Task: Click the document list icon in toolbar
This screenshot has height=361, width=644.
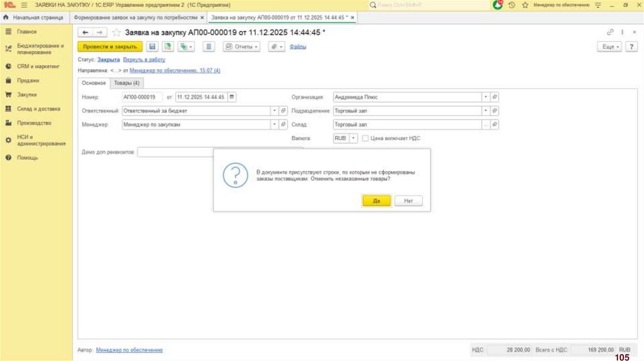Action: pyautogui.click(x=209, y=47)
